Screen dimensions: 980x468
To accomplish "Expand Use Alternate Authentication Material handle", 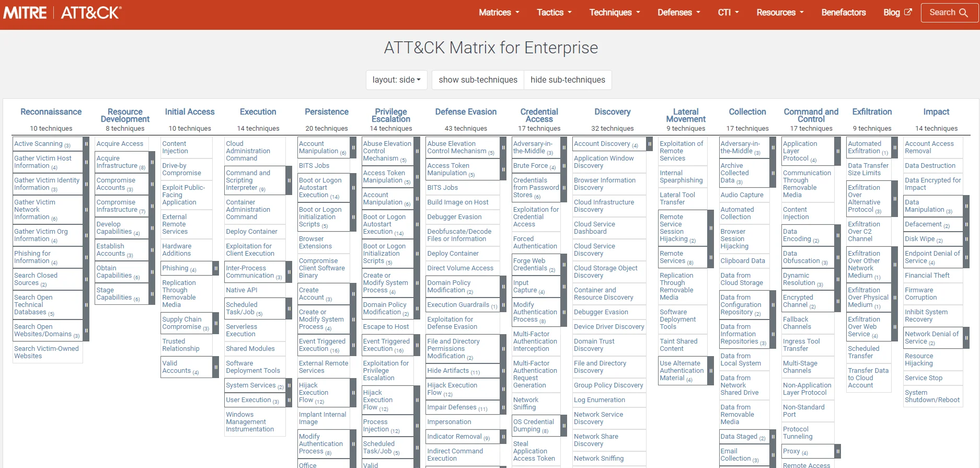I will [711, 371].
